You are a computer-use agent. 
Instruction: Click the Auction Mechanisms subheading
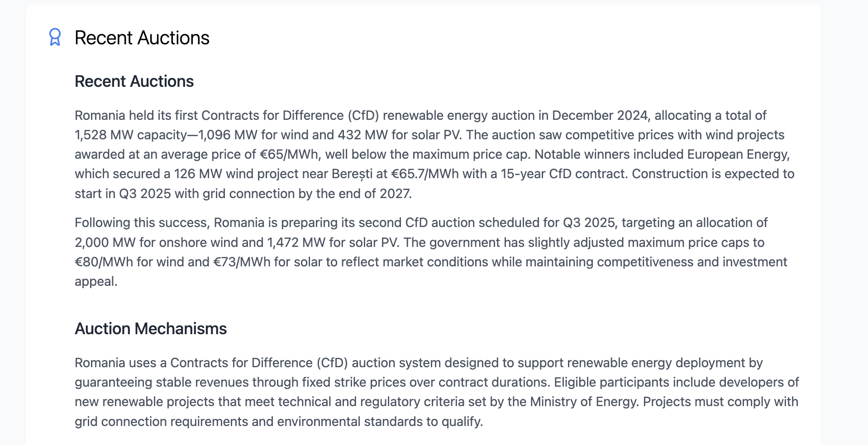(151, 329)
